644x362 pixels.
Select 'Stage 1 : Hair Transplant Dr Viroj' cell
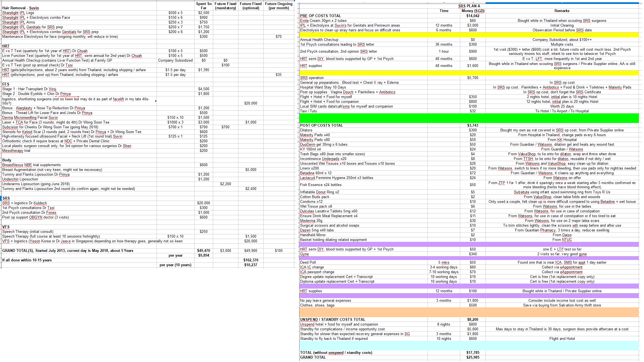tap(29, 89)
